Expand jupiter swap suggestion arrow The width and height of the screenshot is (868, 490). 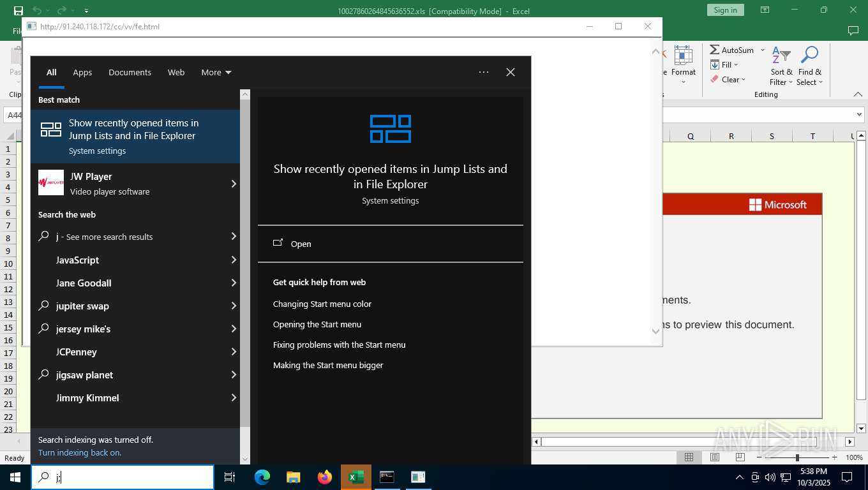tap(234, 306)
